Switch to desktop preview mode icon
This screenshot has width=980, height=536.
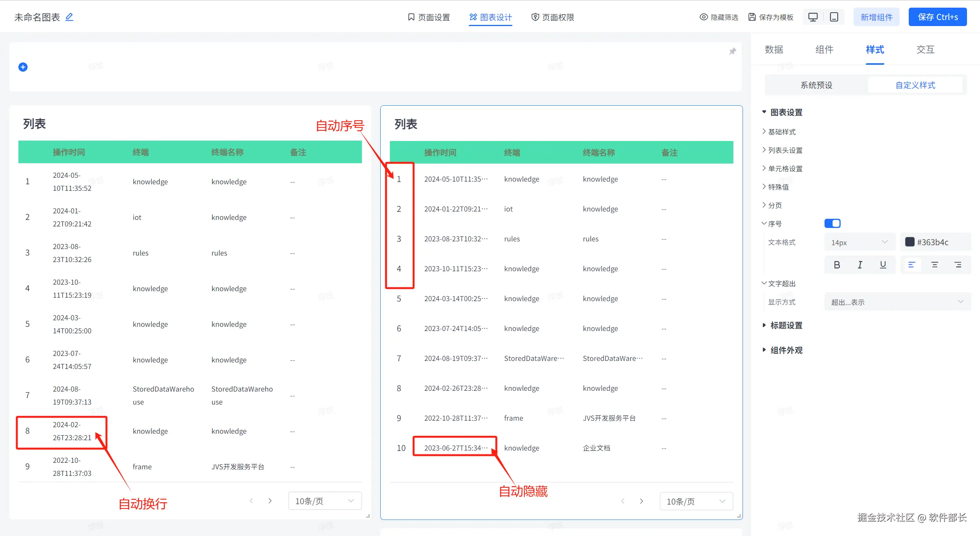click(813, 17)
